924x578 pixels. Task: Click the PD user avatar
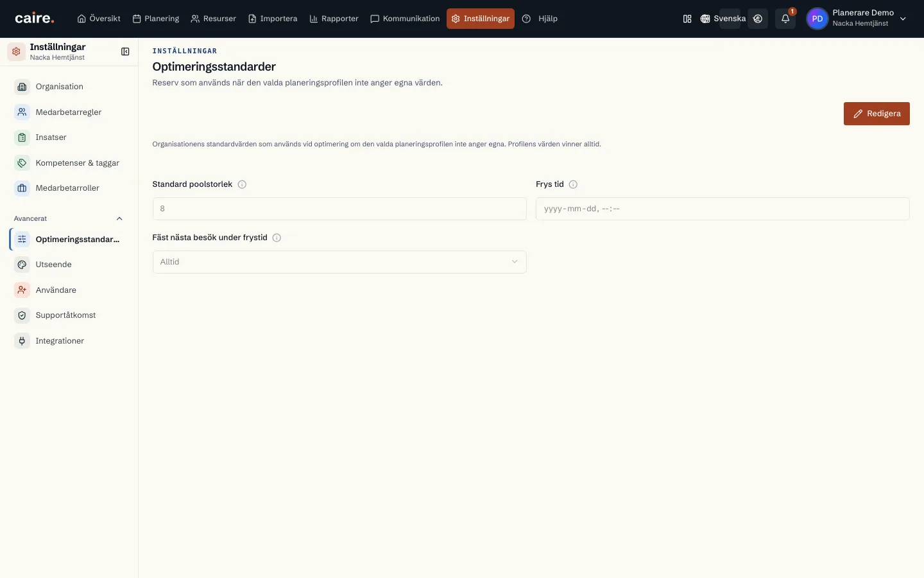(817, 19)
